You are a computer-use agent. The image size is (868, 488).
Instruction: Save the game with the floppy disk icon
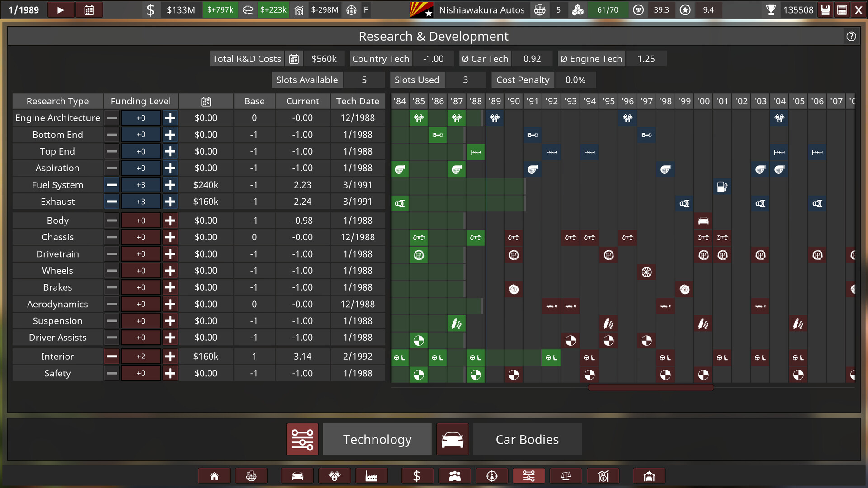pos(825,9)
